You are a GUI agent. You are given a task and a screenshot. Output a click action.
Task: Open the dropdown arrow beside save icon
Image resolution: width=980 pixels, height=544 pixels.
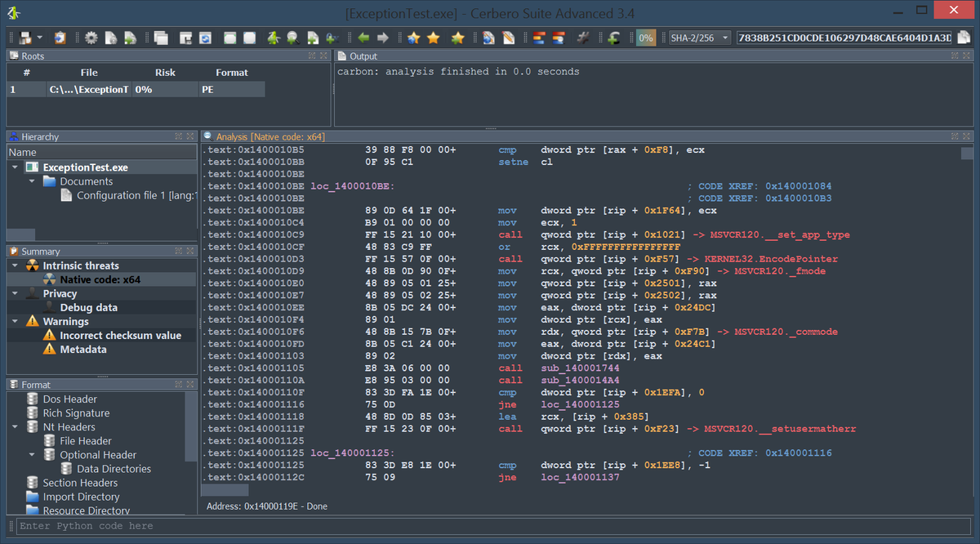click(39, 38)
